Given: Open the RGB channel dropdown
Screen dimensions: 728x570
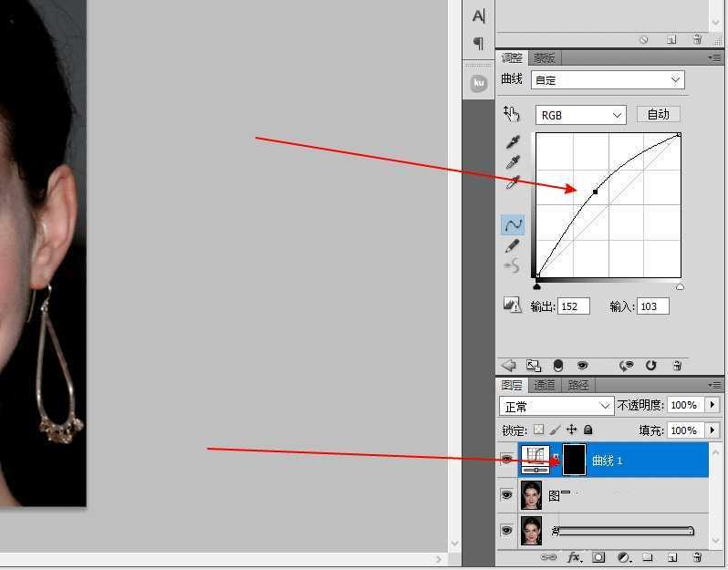Looking at the screenshot, I should (x=580, y=115).
